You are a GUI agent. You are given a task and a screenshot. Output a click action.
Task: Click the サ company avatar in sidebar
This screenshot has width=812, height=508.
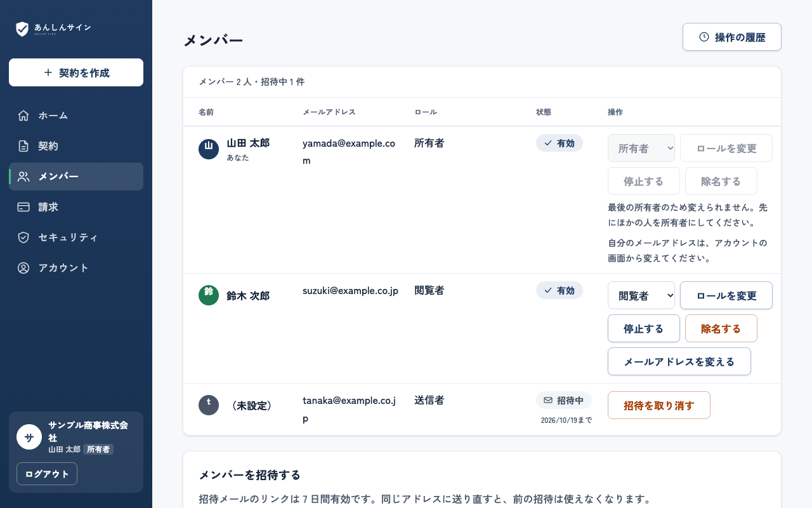point(29,437)
